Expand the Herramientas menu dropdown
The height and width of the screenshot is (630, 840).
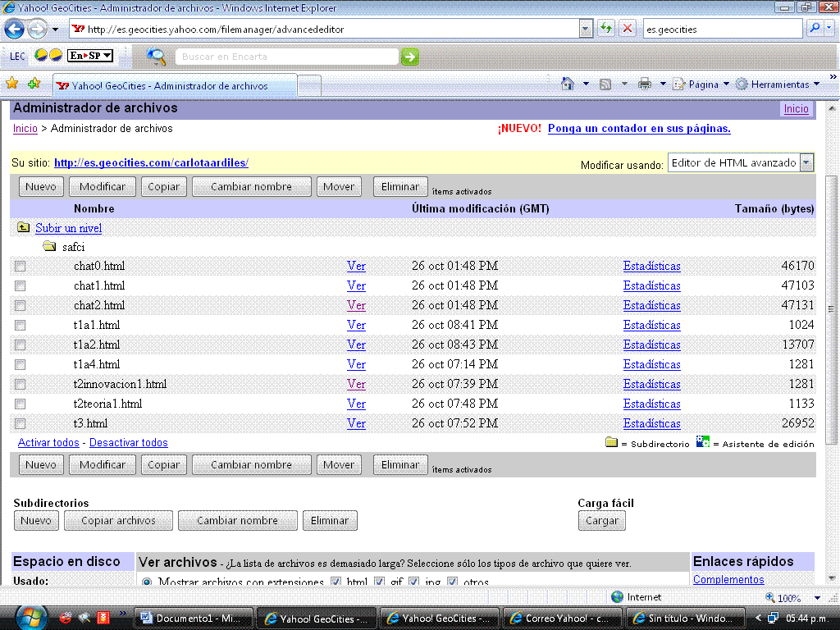click(x=816, y=84)
